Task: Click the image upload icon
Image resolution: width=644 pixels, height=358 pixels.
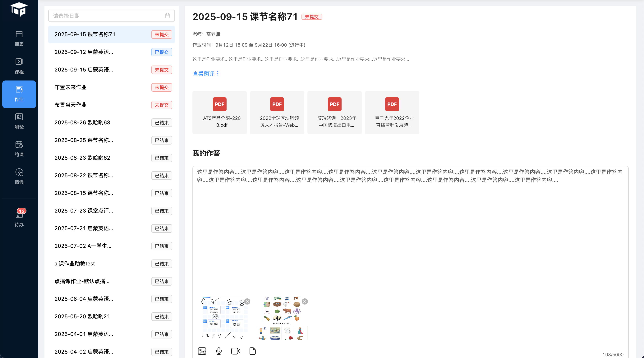Action: (x=202, y=351)
